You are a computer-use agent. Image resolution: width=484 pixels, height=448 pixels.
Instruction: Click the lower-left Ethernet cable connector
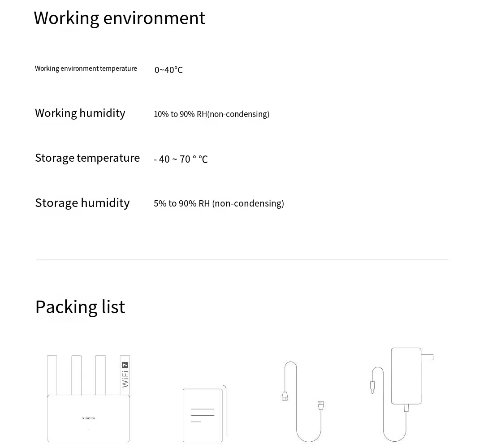[285, 396]
